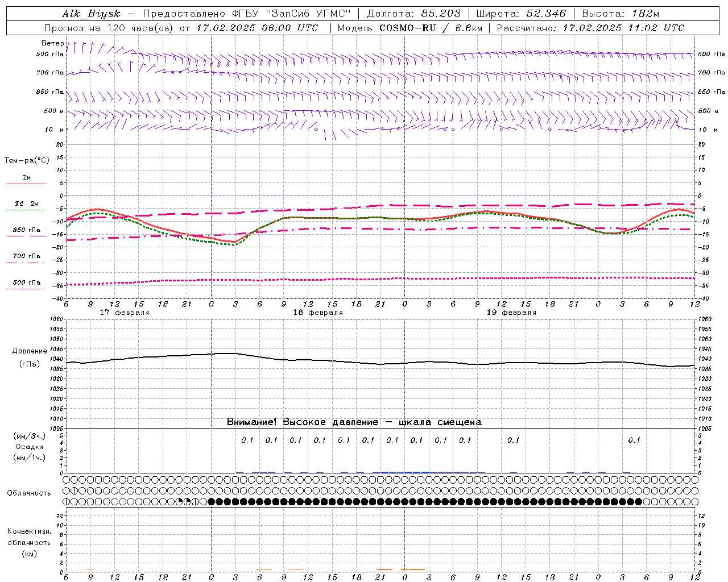This screenshot has height=582, width=728.
Task: Select the 'Модель COSMO-RU / 6.6км' text
Action: (409, 28)
